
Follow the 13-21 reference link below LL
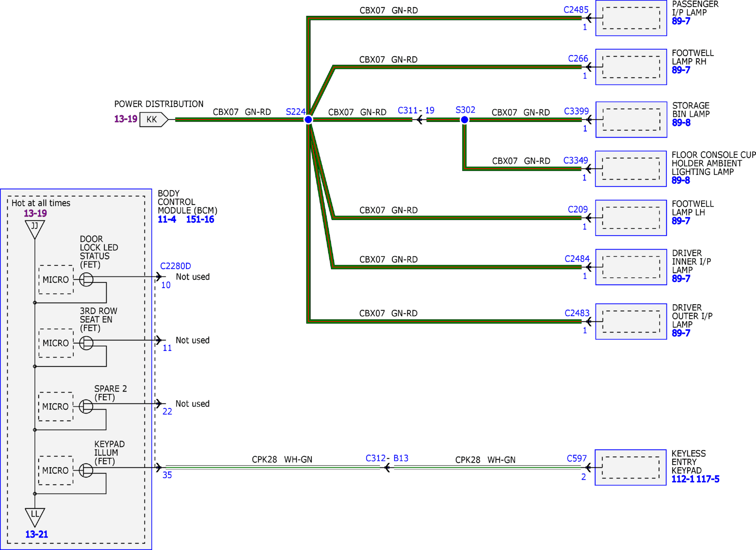pyautogui.click(x=37, y=534)
